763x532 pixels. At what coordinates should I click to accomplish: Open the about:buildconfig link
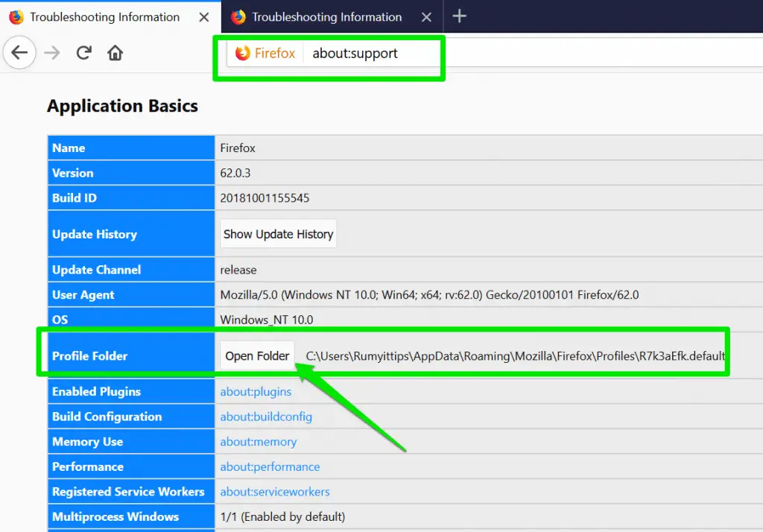coord(266,417)
